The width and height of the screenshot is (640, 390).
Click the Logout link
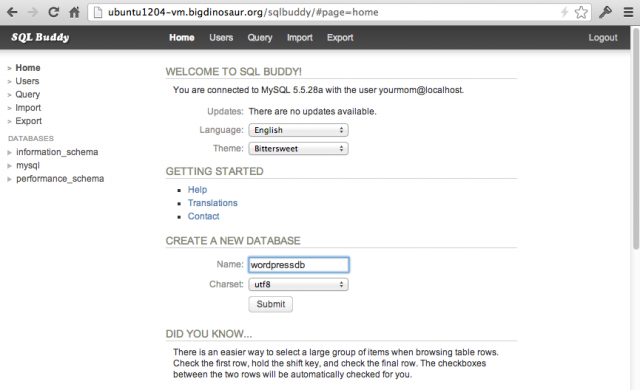(x=603, y=38)
